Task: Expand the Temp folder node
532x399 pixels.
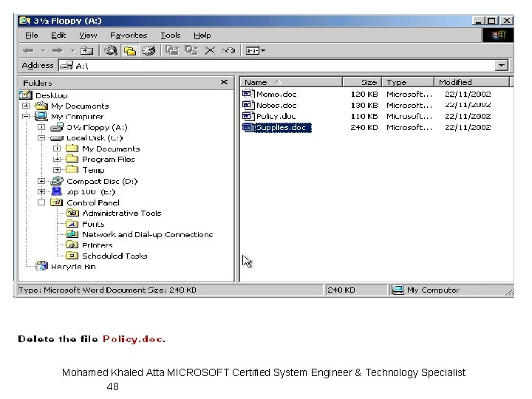Action: click(x=57, y=170)
